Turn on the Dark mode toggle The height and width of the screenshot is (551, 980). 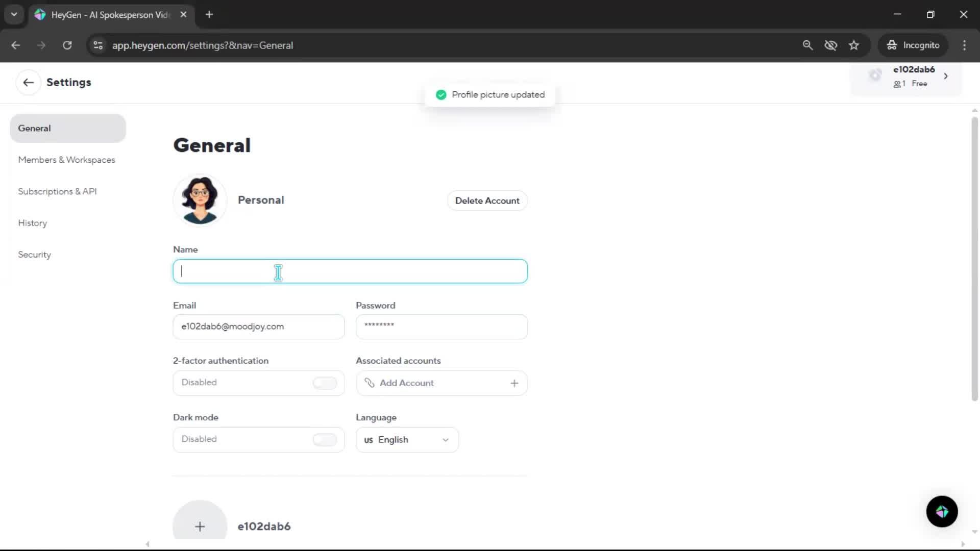pyautogui.click(x=325, y=439)
